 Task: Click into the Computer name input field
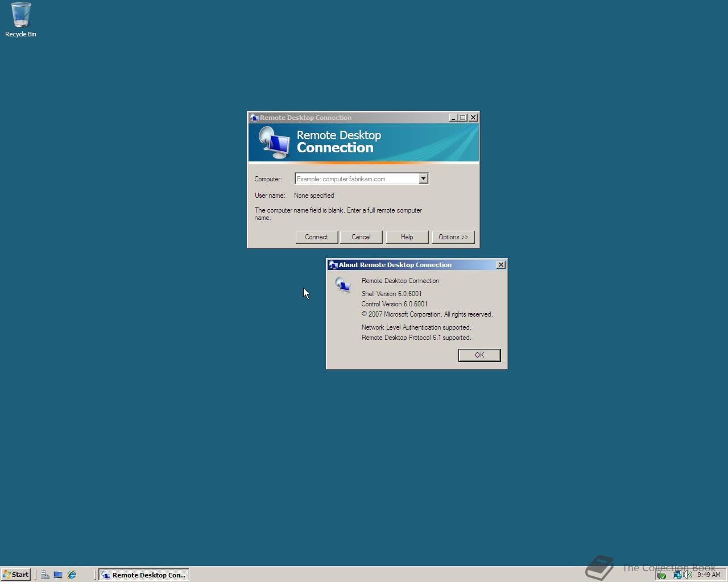(357, 178)
